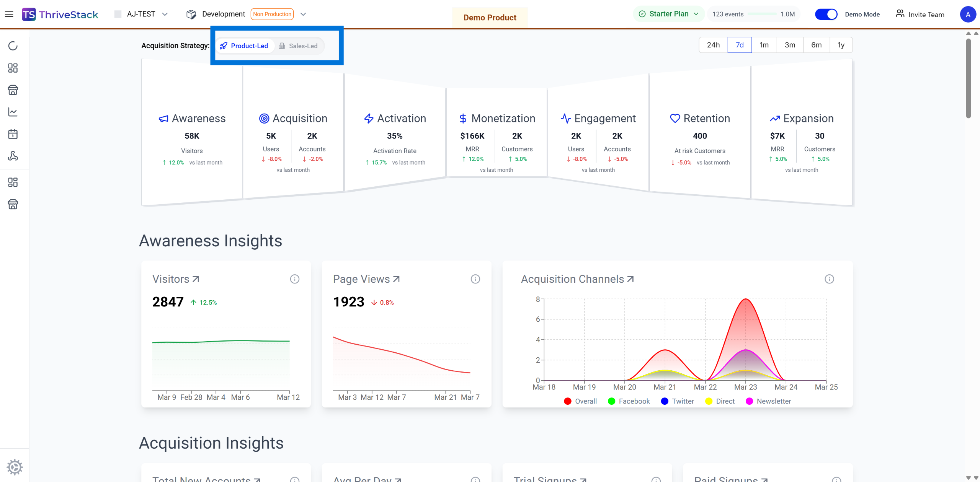The height and width of the screenshot is (482, 980).
Task: Open settings gear at sidebar bottom
Action: (x=15, y=467)
